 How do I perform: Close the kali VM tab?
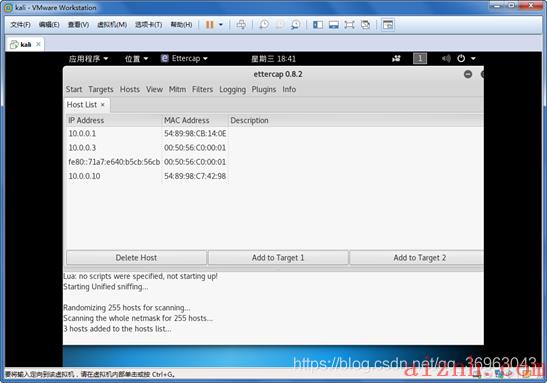tap(38, 44)
